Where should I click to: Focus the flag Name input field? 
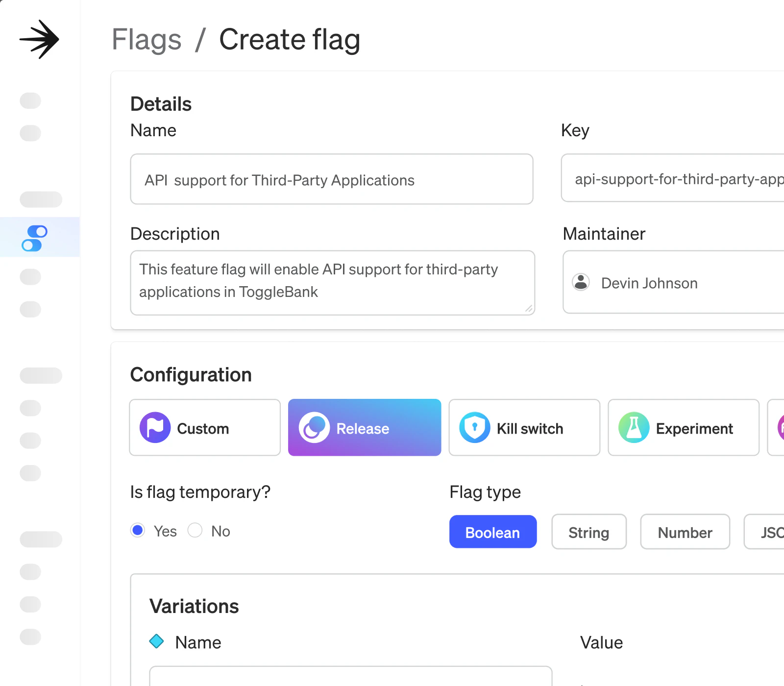pyautogui.click(x=331, y=179)
